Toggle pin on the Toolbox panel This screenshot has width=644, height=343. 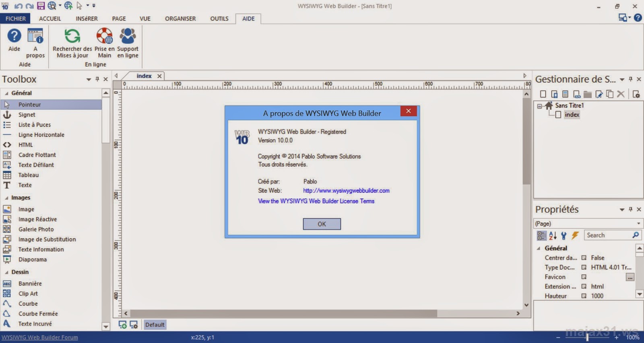click(x=97, y=79)
